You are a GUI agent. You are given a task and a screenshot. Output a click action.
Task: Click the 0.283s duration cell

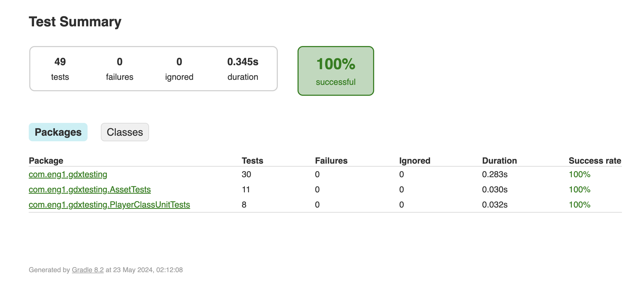(x=495, y=175)
